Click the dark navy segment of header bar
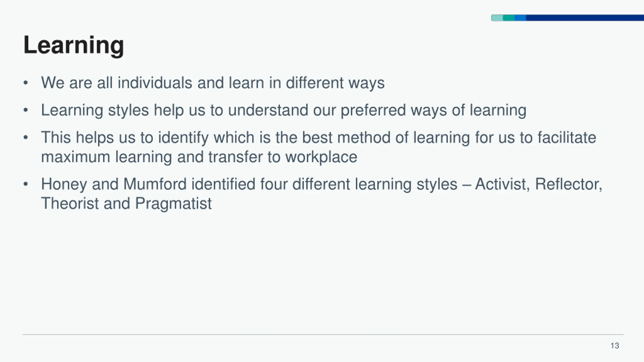 point(585,18)
